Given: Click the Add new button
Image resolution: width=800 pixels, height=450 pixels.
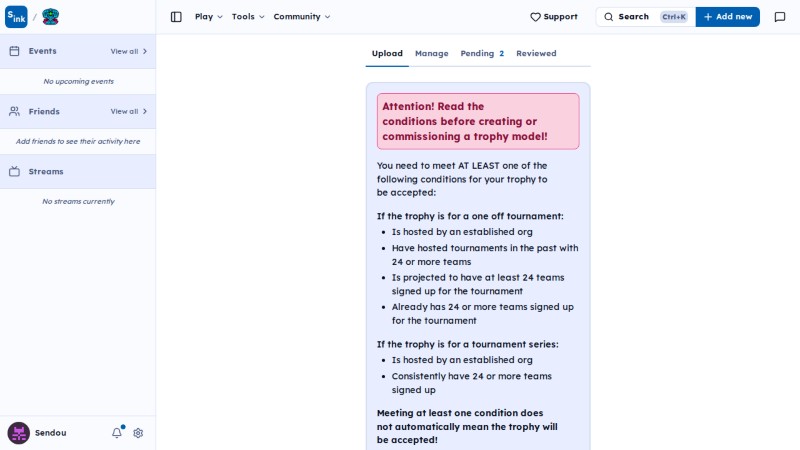Looking at the screenshot, I should click(x=728, y=17).
